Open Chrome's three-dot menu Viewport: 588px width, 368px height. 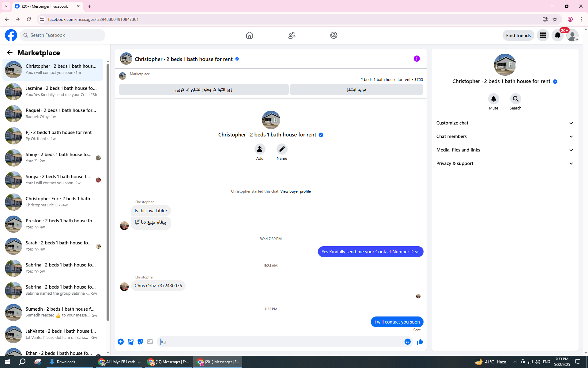point(581,19)
